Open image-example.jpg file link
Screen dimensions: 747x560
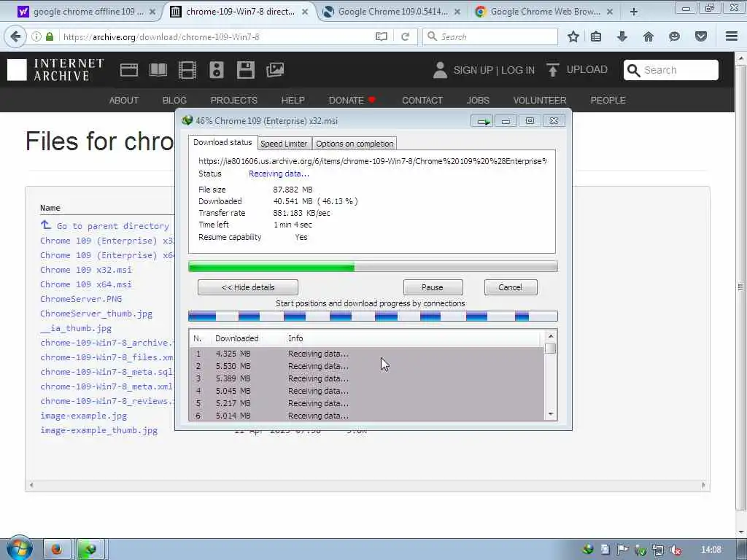point(84,416)
